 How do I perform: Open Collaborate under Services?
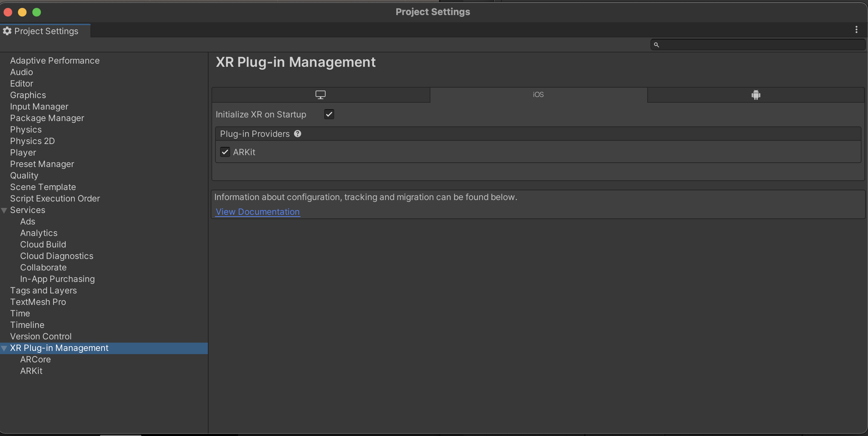(43, 268)
